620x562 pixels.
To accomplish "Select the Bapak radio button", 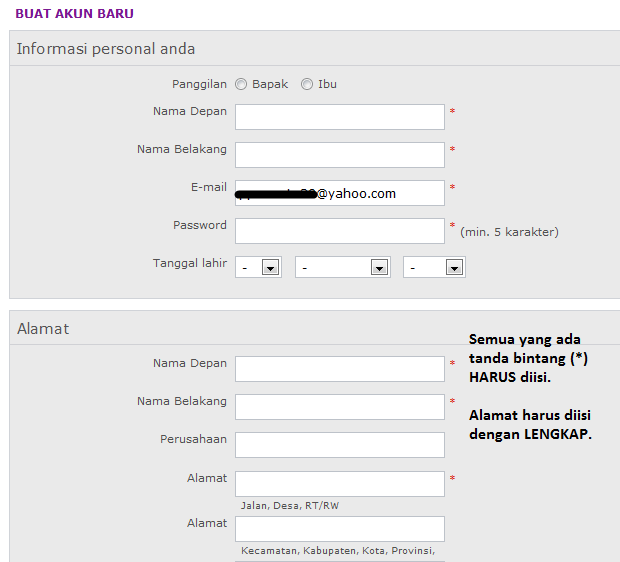I will (241, 85).
